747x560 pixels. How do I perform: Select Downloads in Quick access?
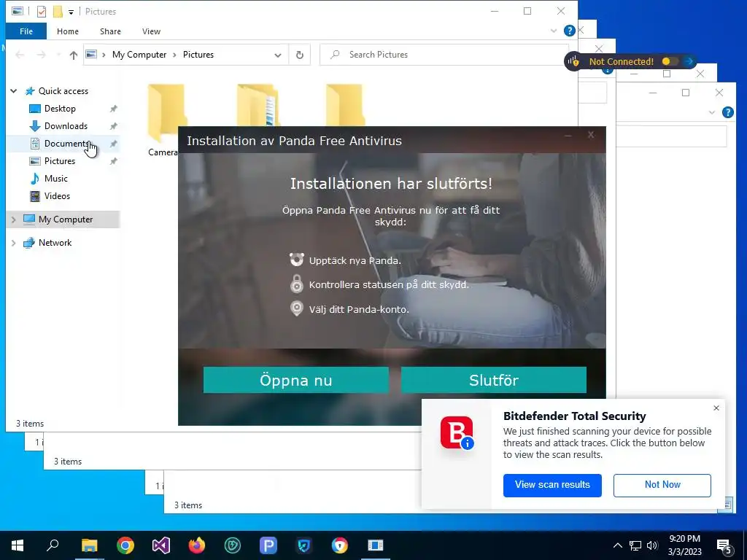click(66, 126)
